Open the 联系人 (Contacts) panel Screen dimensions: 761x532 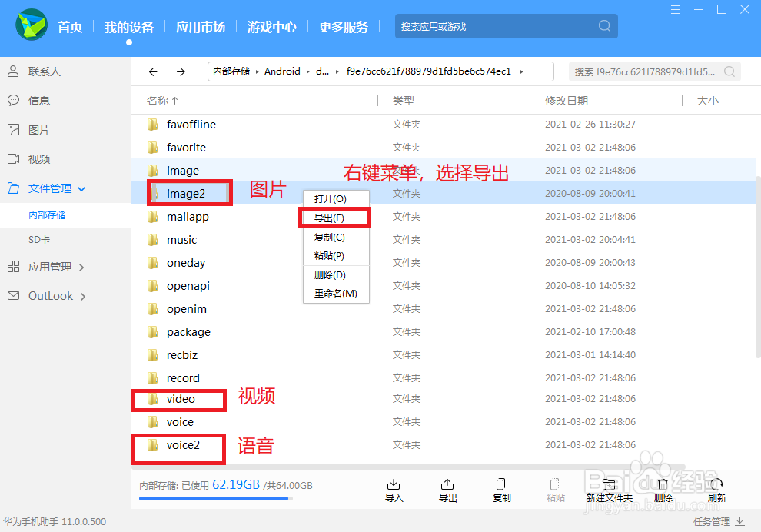[38, 71]
